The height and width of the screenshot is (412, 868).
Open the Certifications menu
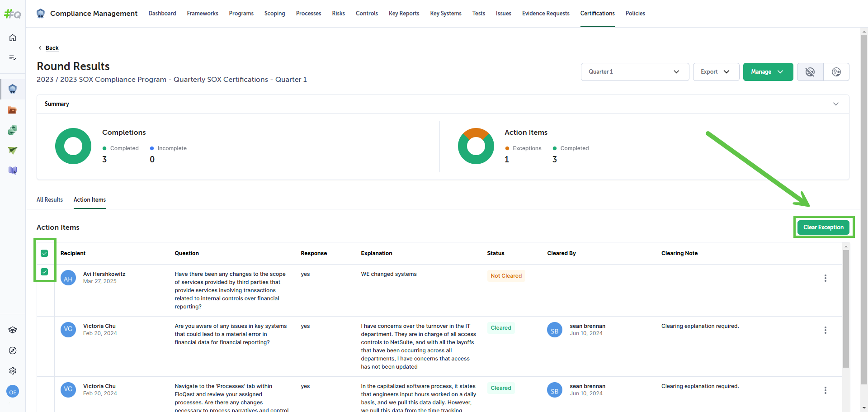pyautogui.click(x=598, y=14)
